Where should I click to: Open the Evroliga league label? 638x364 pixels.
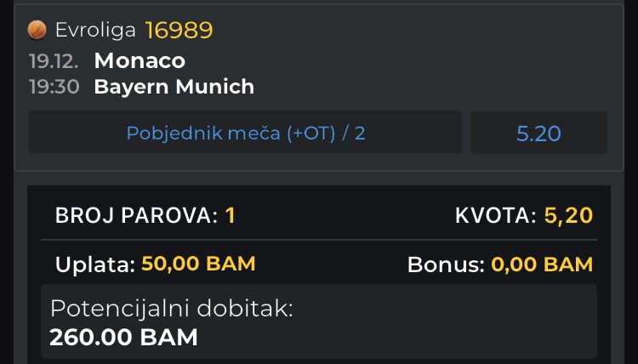tap(95, 31)
